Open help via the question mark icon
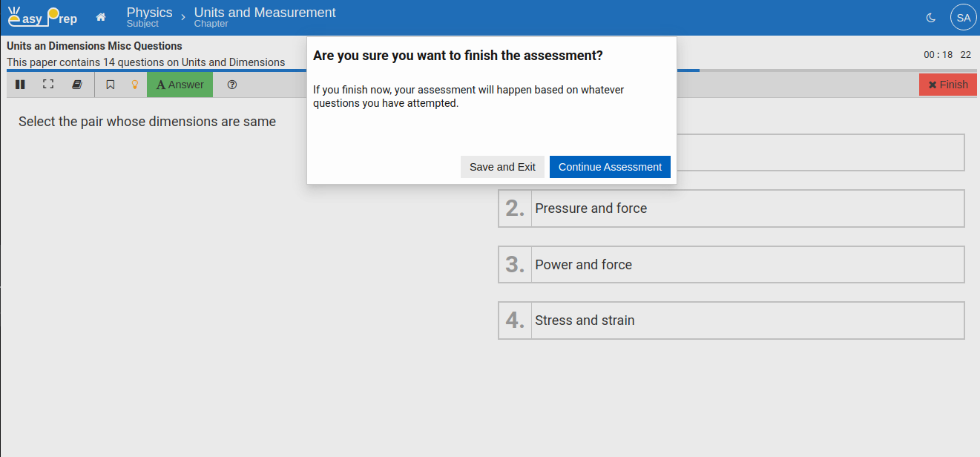Screen dimensions: 980x457 231,84
